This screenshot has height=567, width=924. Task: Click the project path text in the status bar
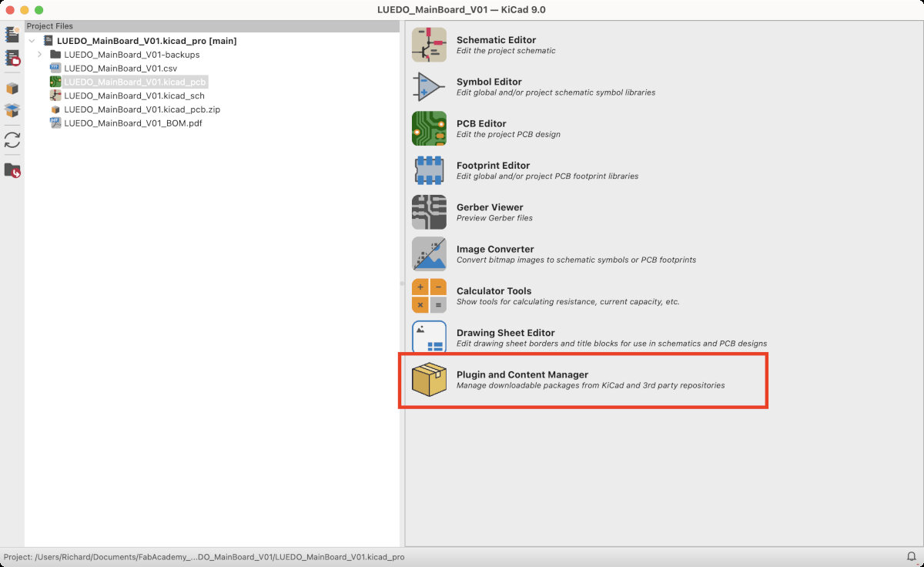[204, 557]
